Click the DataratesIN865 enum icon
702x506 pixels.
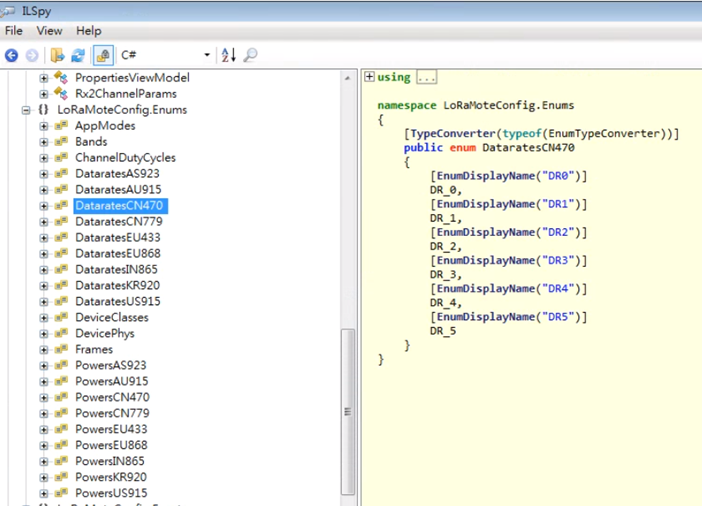(x=61, y=270)
